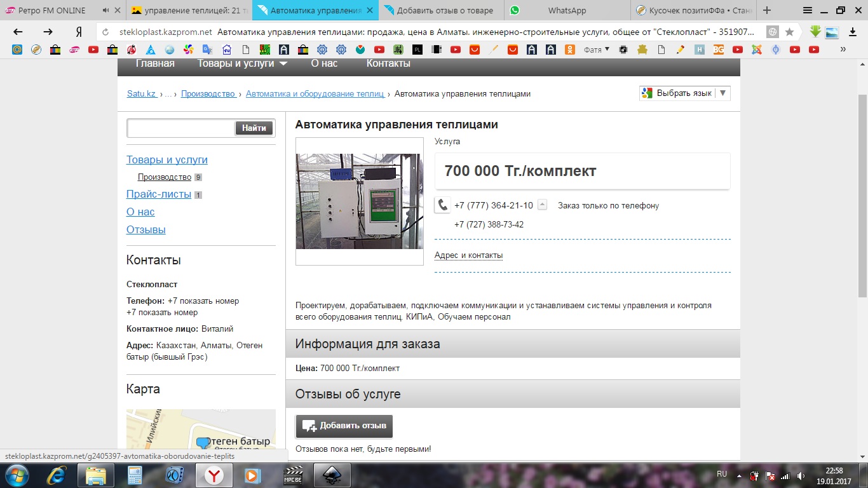
Task: Launch Internet Explorer from the taskbar
Action: pos(58,475)
